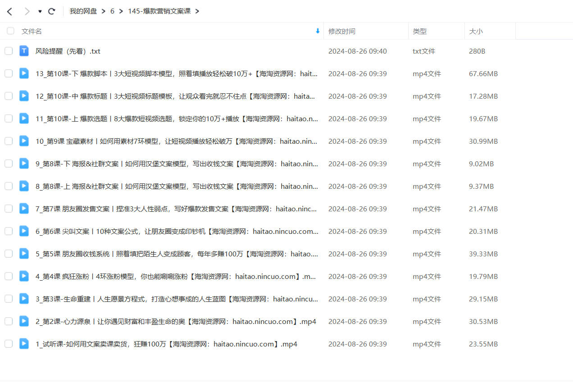Check the box for 13_第10课-下 爆款脚本
Viewport: 573px width, 392px height.
click(9, 73)
